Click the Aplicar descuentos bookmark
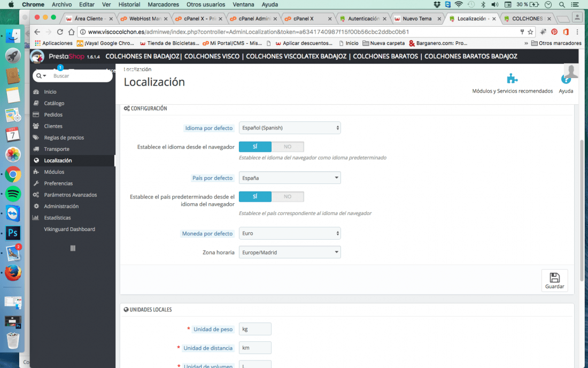Viewport: 588px width, 368px height. [304, 43]
